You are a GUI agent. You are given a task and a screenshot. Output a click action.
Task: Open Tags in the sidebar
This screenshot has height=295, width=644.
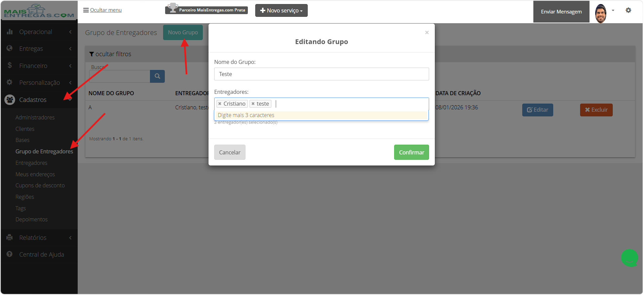tap(21, 208)
